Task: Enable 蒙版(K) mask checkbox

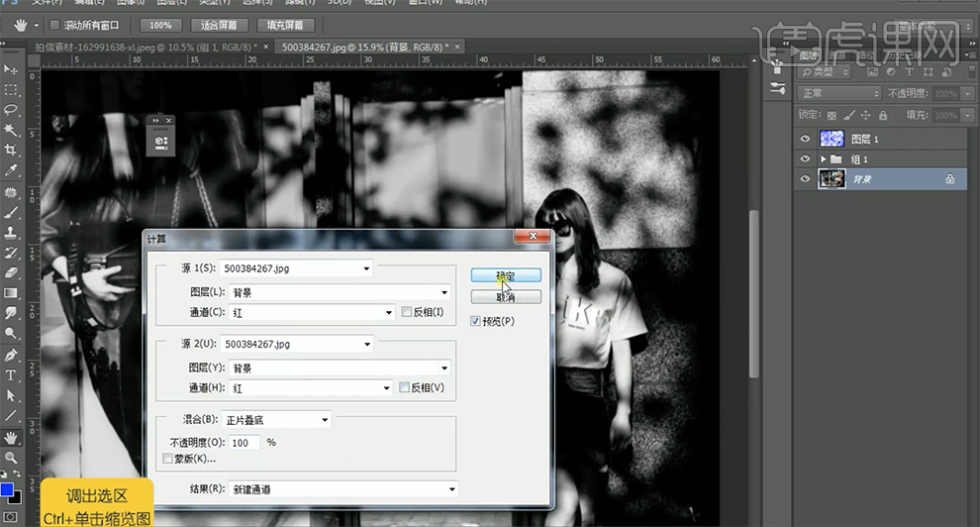Action: [167, 459]
